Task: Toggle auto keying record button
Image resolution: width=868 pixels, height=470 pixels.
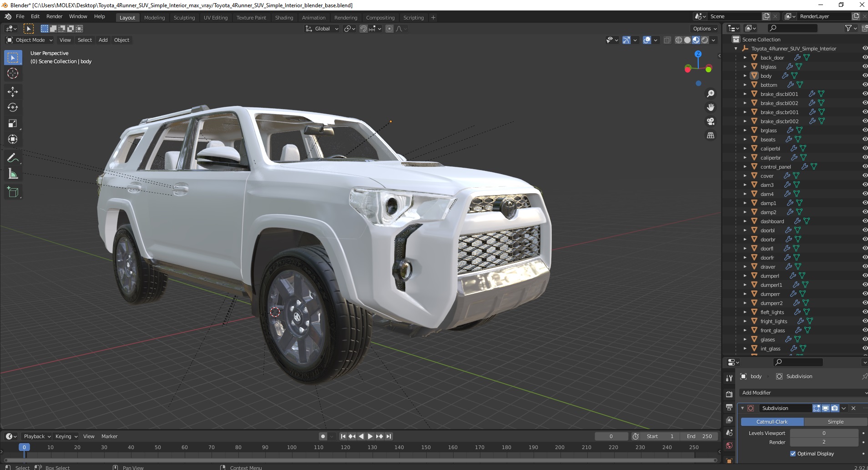Action: tap(323, 436)
